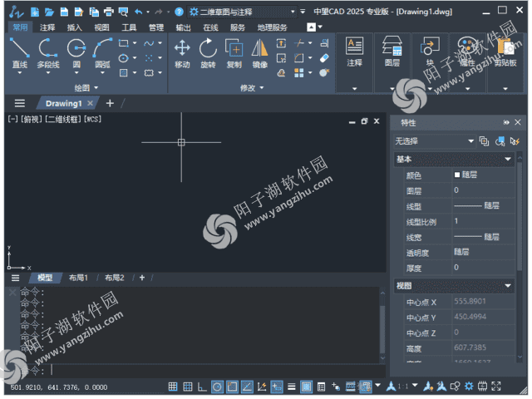Click the Array tool icon in the modify panel
This screenshot has height=399, width=532.
point(299,72)
